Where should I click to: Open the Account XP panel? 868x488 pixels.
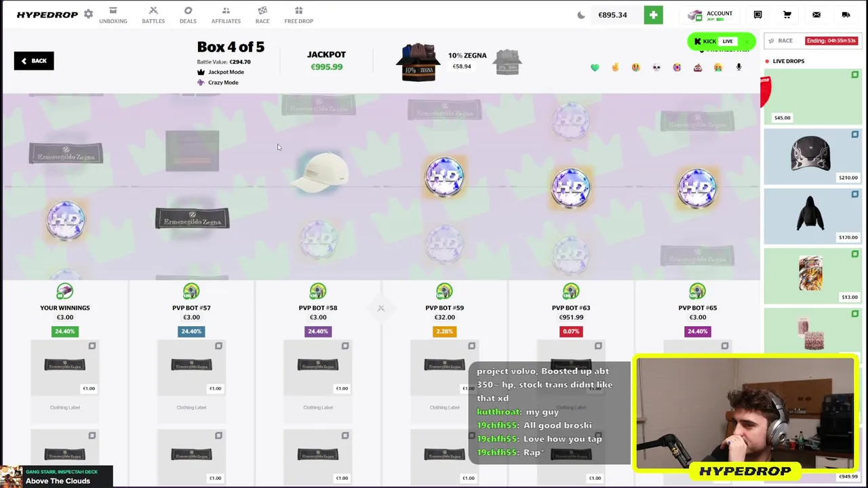[x=710, y=15]
